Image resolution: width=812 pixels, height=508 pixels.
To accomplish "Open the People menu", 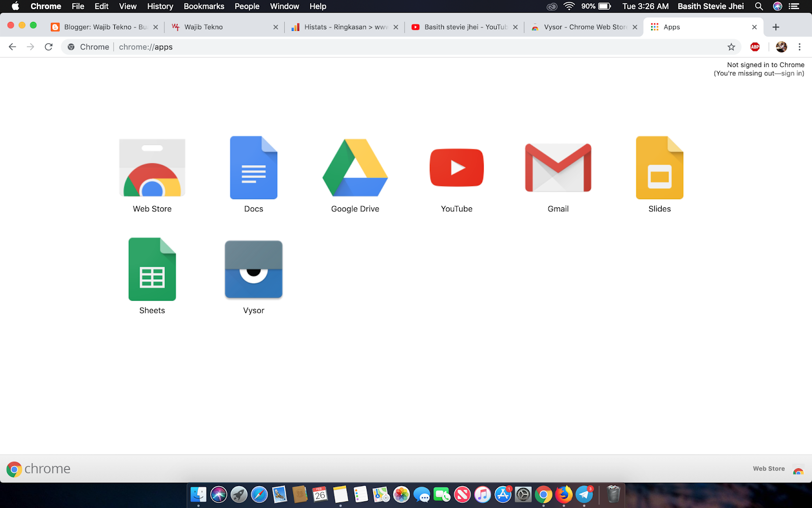I will pyautogui.click(x=247, y=6).
